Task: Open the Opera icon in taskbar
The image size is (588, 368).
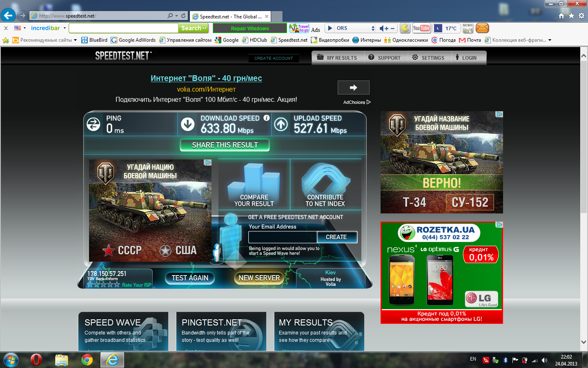Action: pos(36,360)
